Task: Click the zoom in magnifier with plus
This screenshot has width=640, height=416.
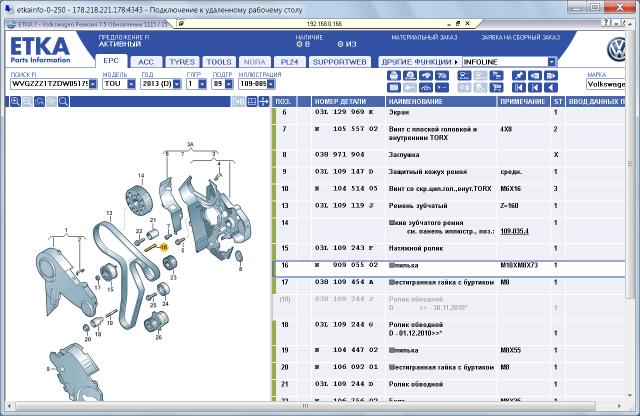Action: coord(15,102)
